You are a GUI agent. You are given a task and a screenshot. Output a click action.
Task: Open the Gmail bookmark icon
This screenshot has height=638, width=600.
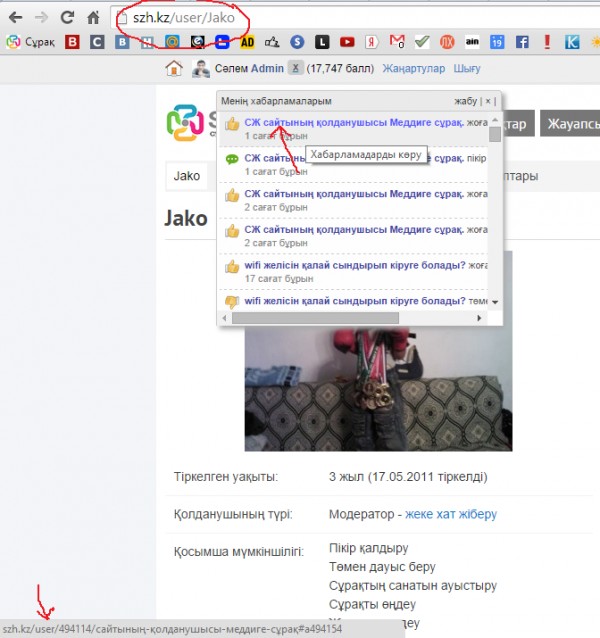(x=397, y=43)
